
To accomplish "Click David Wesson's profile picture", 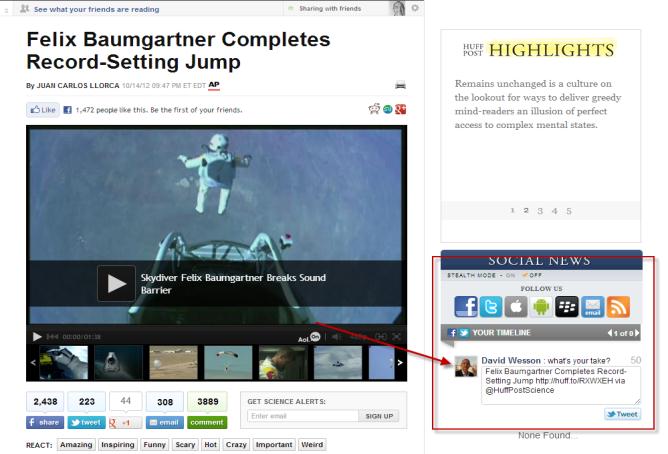I will pos(466,367).
